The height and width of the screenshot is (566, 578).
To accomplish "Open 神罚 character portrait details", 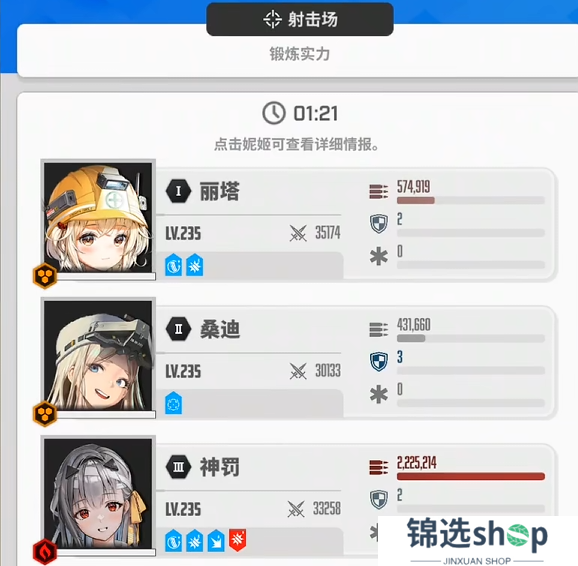I will (x=98, y=493).
